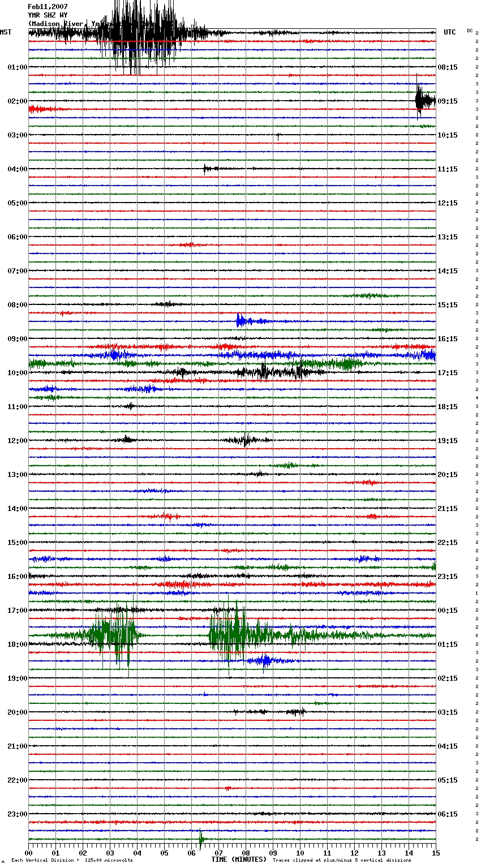Screen dimensions: 481x868
Task: Click the 00:15 UTC time label
Action: click(448, 611)
